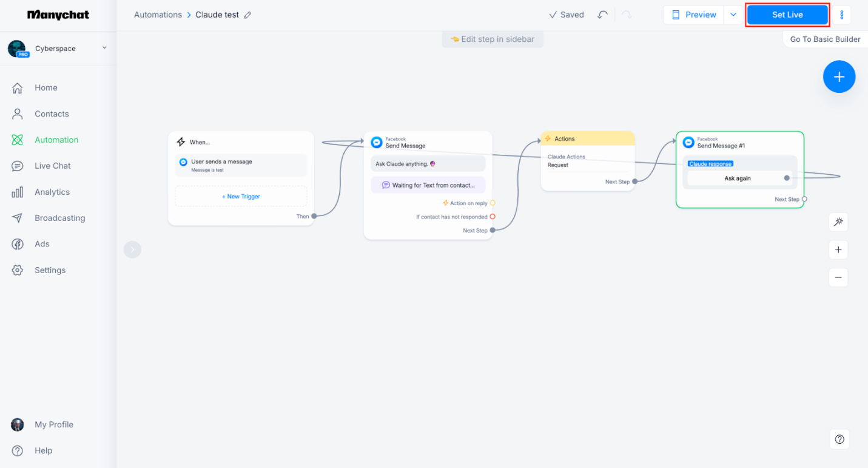Click the Redo arrow icon
Image resolution: width=868 pixels, height=468 pixels.
tap(627, 15)
